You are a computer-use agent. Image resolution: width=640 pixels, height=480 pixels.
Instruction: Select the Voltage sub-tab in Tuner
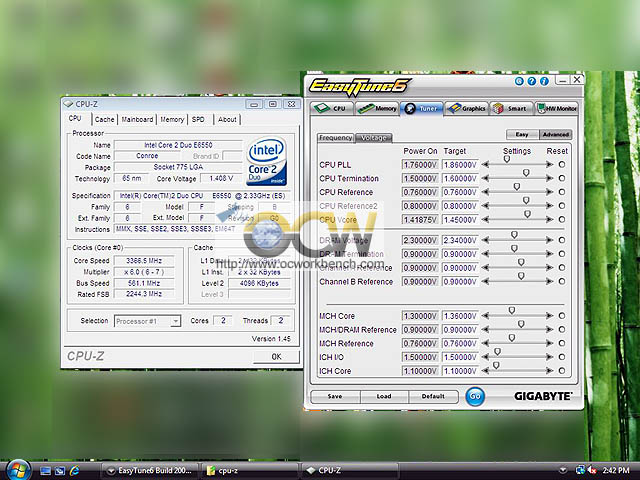click(373, 138)
